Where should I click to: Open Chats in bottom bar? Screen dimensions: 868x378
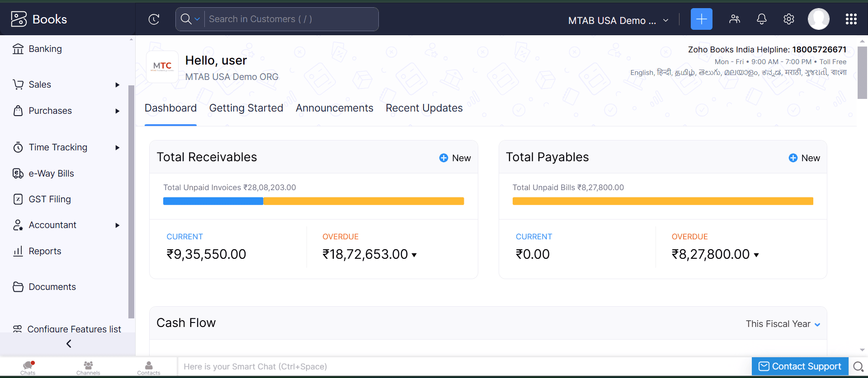click(28, 368)
